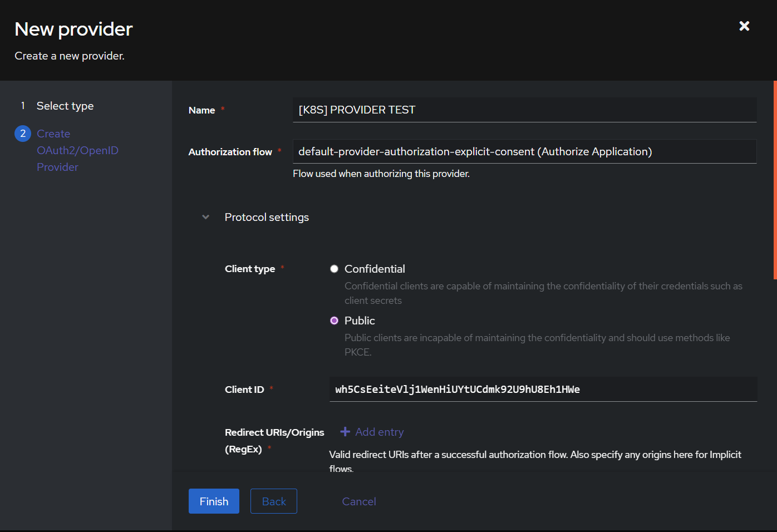Viewport: 777px width, 532px height.
Task: Click the Finish button
Action: pos(214,501)
